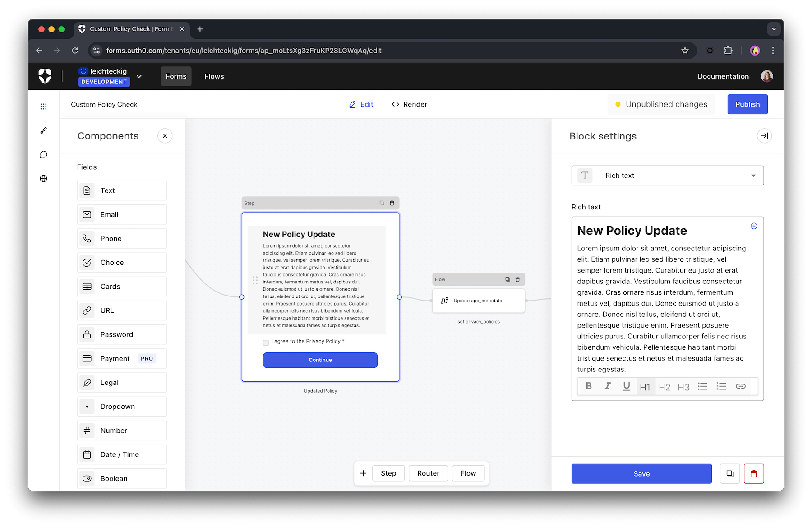Click the rich text block drag handle
812x528 pixels.
[255, 280]
